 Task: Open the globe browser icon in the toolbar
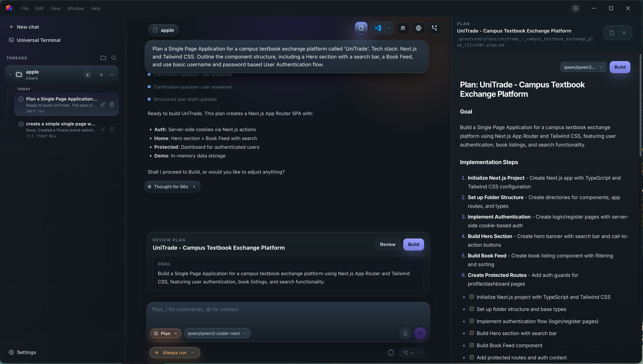pos(419,28)
